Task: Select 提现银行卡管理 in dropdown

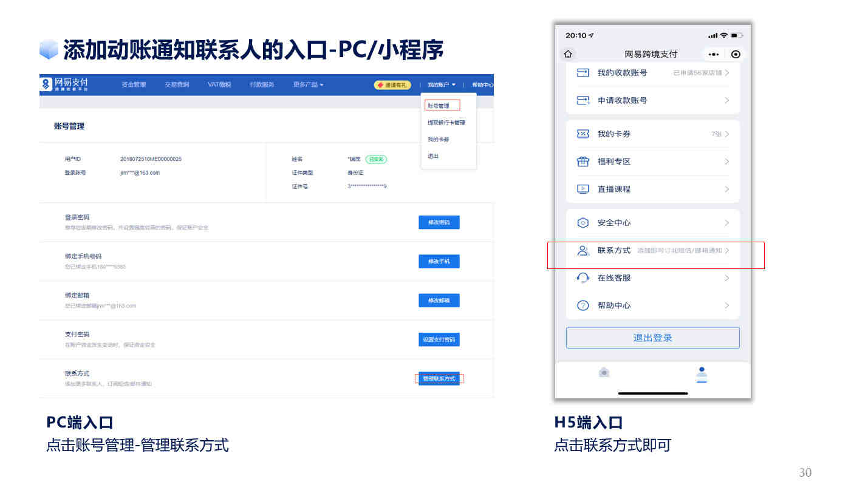Action: tap(446, 123)
